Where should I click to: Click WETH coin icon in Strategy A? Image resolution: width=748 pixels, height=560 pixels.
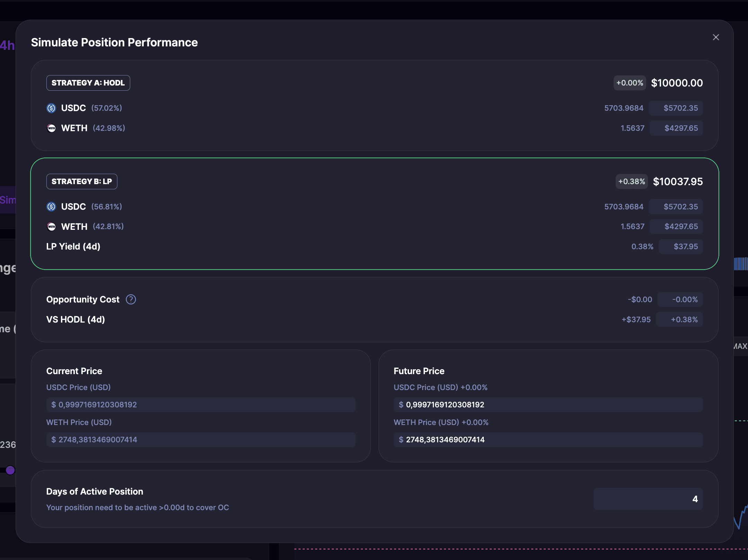tap(51, 128)
